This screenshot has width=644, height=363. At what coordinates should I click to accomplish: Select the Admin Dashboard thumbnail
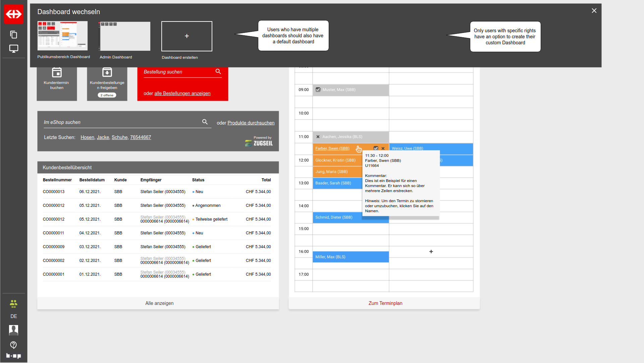coord(124,36)
